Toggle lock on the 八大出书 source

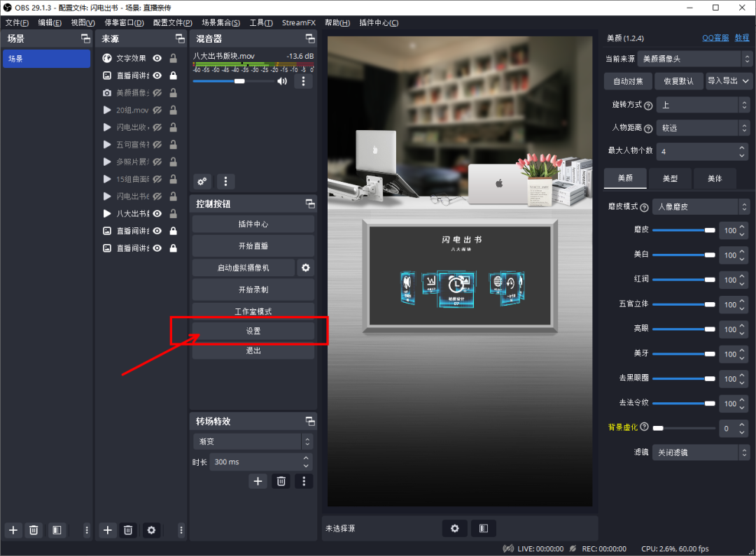click(x=173, y=214)
